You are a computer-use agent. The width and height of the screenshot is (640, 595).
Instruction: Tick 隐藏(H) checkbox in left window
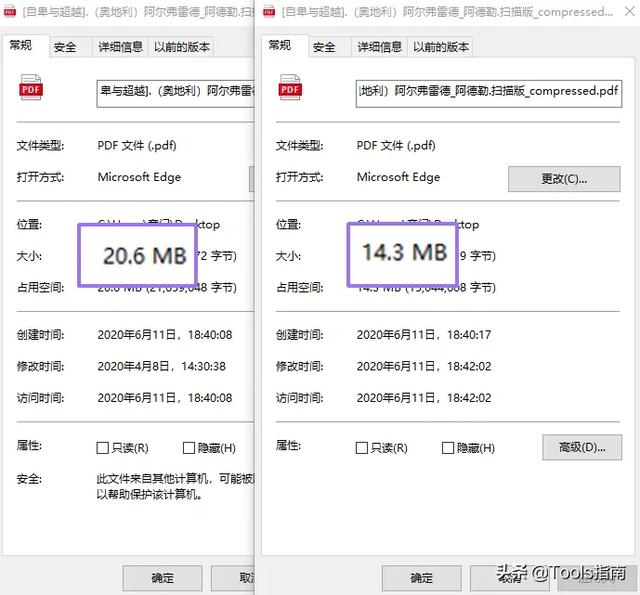189,448
